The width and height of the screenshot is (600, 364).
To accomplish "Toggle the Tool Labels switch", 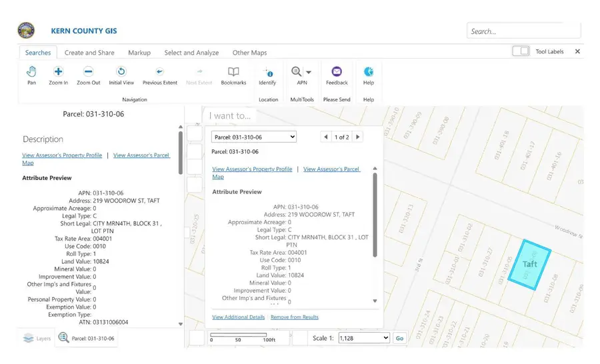I will pyautogui.click(x=521, y=51).
